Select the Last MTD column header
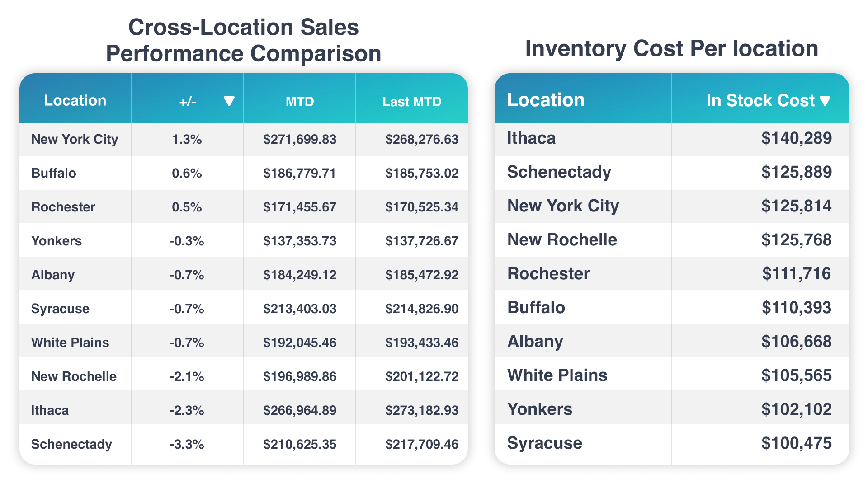This screenshot has width=868, height=488. click(x=411, y=101)
